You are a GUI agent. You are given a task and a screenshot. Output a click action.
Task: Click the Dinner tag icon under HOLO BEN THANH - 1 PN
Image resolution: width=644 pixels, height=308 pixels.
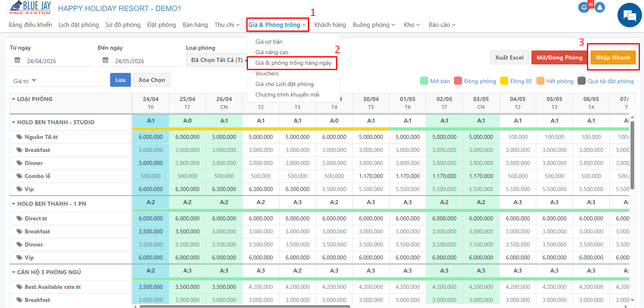(x=20, y=244)
